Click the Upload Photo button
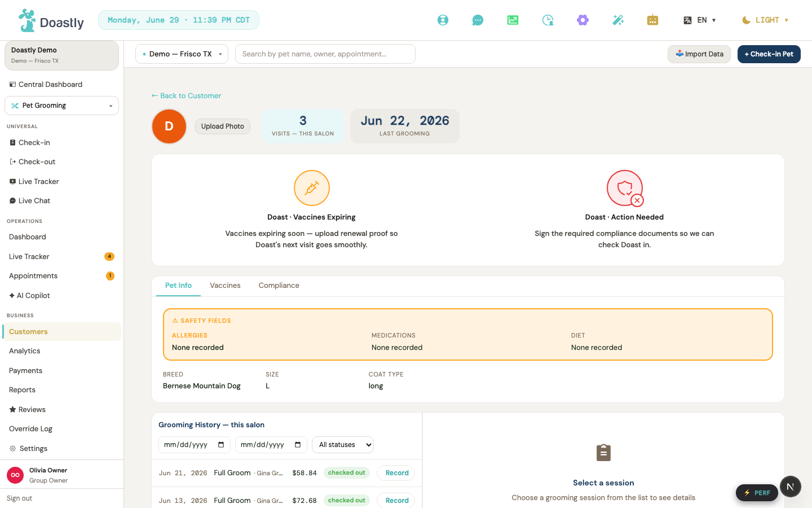The height and width of the screenshot is (508, 812). pos(223,126)
